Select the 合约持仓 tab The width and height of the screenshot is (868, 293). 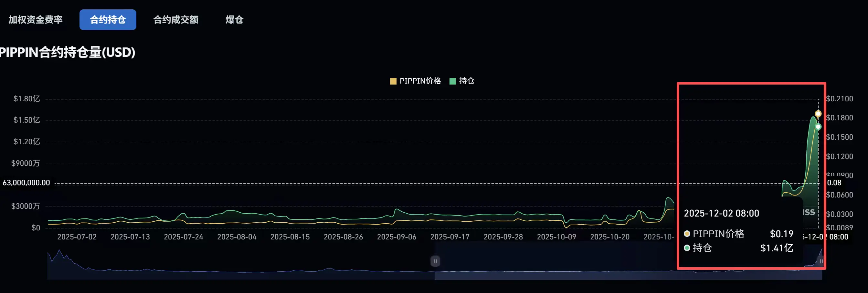[x=108, y=19]
